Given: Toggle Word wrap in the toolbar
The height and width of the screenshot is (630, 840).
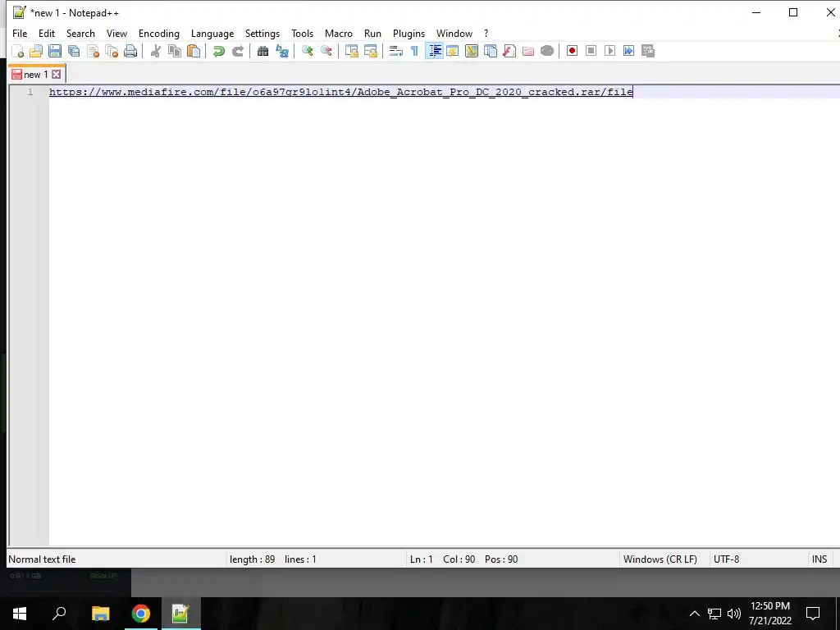Looking at the screenshot, I should click(x=396, y=51).
